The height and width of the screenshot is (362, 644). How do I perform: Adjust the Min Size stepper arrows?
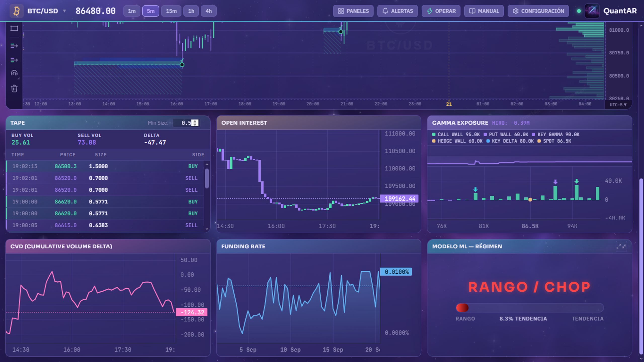195,123
